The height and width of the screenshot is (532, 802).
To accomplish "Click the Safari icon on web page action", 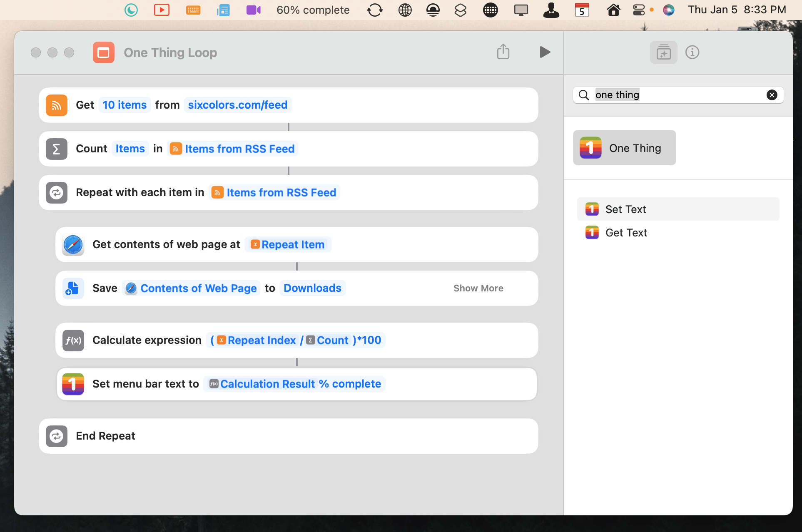I will pos(73,244).
